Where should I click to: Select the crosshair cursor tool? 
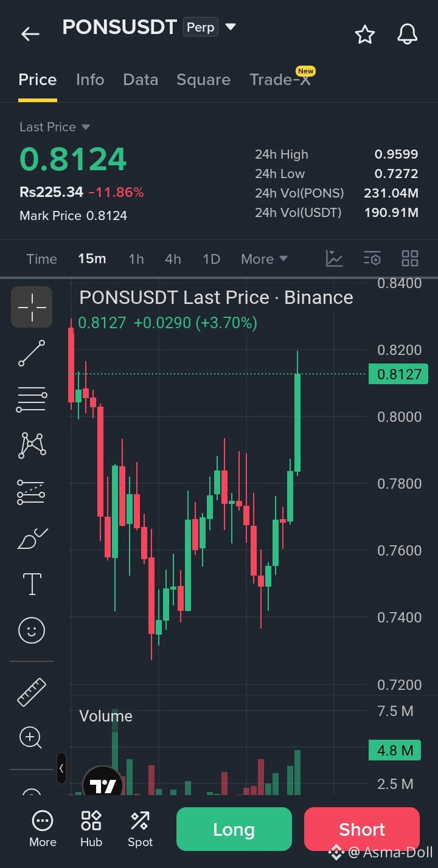32,307
